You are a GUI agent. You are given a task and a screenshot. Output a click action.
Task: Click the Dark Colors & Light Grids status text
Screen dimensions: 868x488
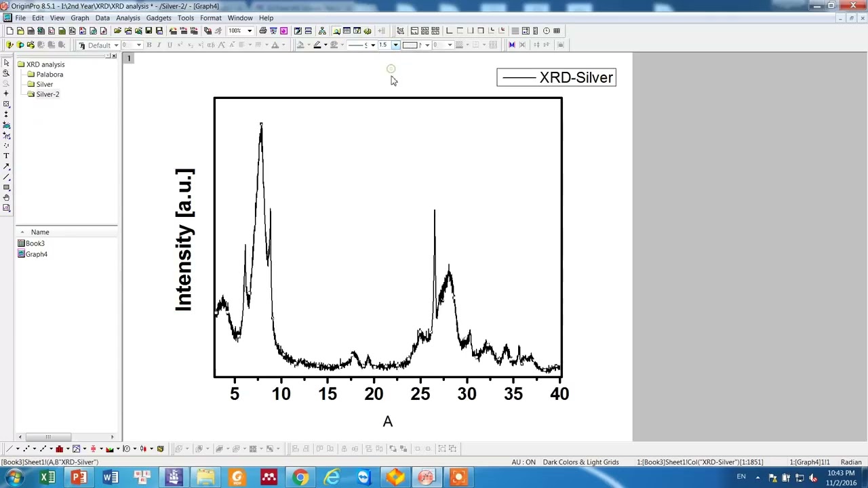(x=580, y=462)
